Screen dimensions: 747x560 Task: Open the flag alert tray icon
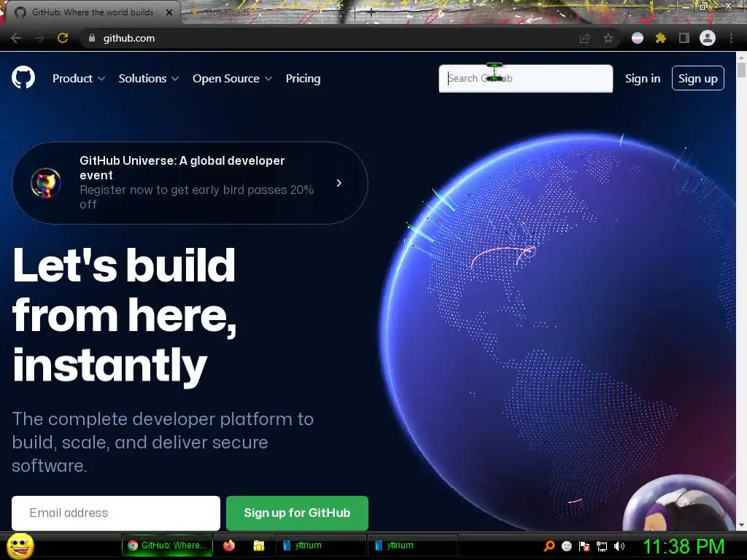[x=584, y=546]
